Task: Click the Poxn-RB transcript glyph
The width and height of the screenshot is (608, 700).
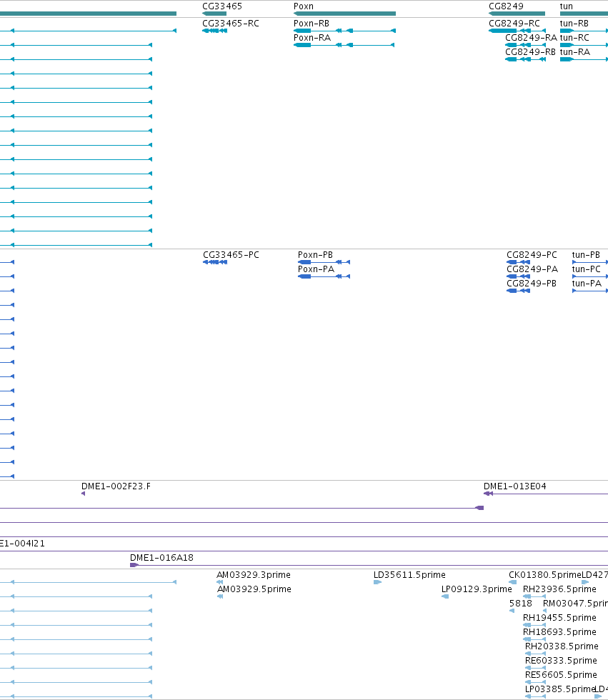Action: (x=344, y=31)
